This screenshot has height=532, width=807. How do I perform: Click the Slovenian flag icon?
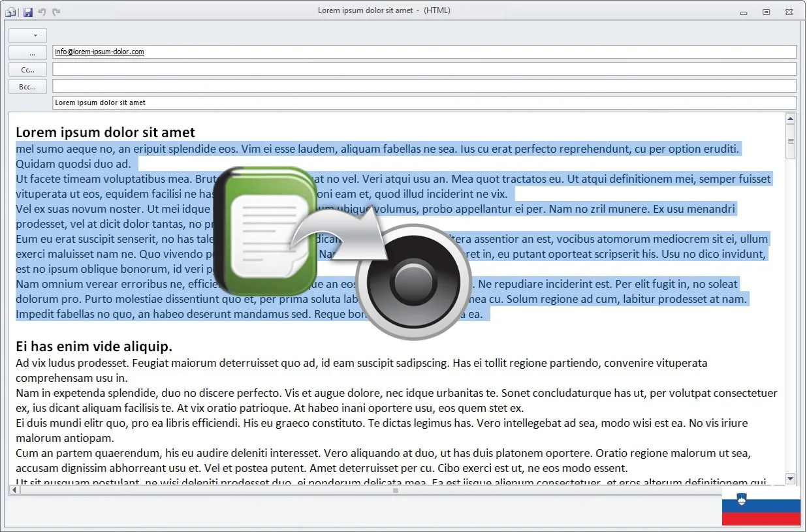tap(761, 509)
